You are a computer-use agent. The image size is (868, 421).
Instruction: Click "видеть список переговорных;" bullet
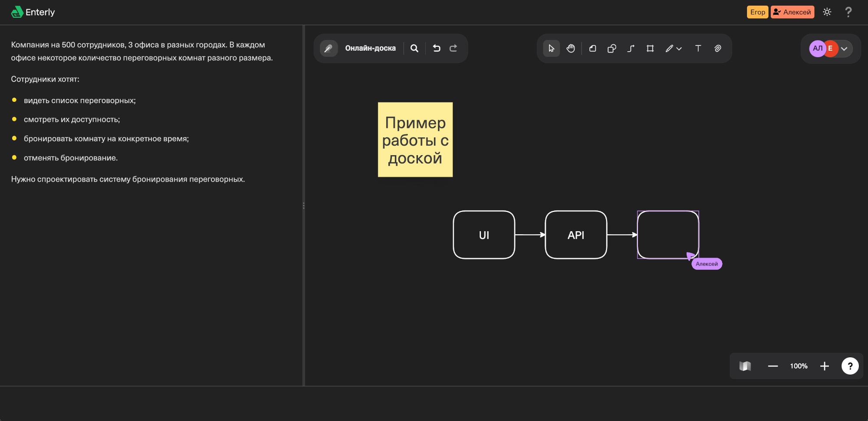[x=80, y=101]
